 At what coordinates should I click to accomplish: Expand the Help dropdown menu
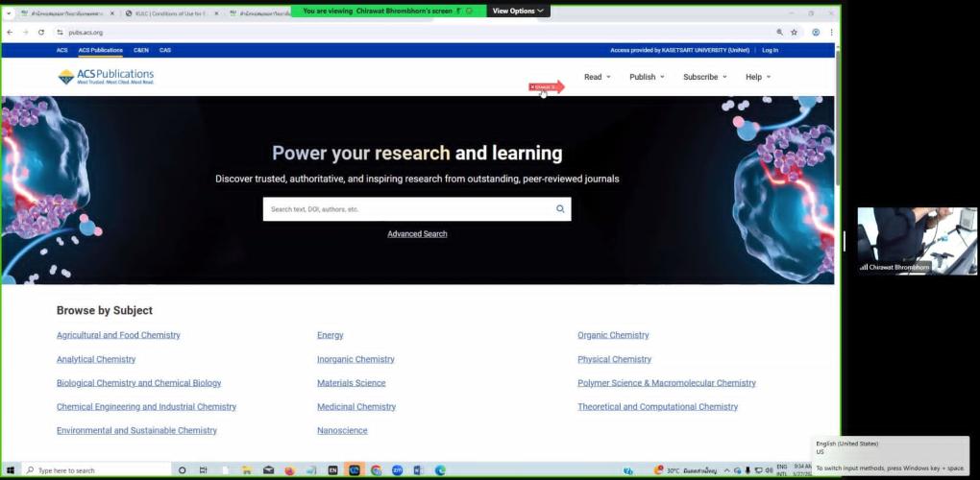(x=758, y=77)
